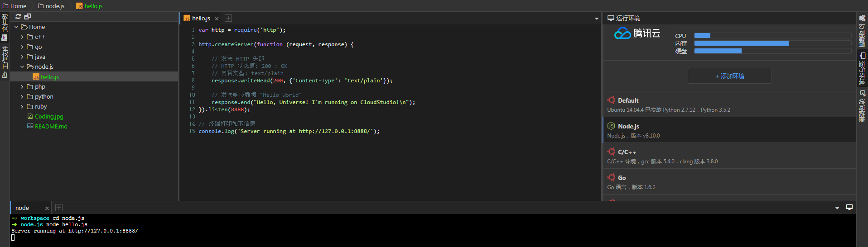Expand the python folder in file tree
This screenshot has height=247, width=868.
(x=22, y=97)
